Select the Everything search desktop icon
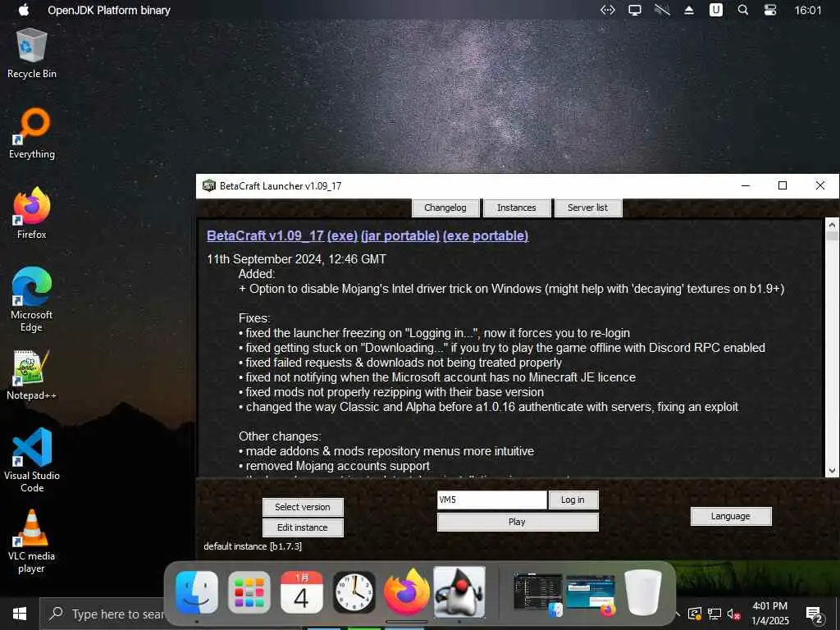Image resolution: width=840 pixels, height=630 pixels. (32, 134)
